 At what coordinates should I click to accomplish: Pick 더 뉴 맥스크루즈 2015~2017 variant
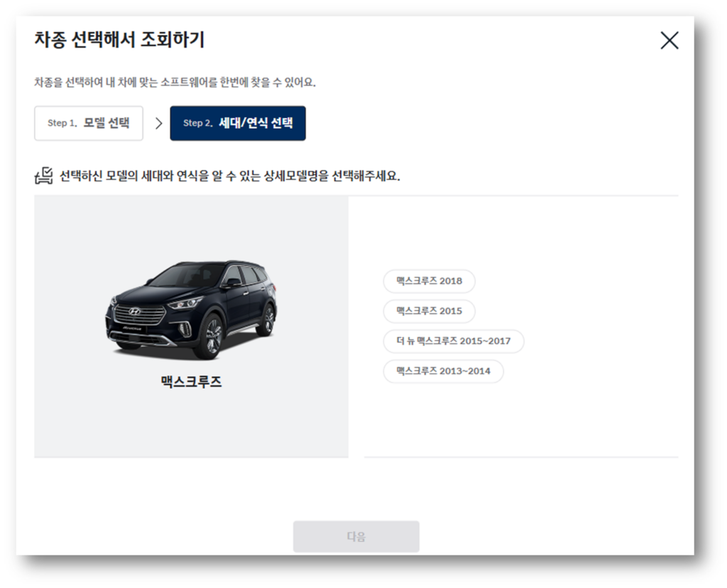pyautogui.click(x=453, y=341)
